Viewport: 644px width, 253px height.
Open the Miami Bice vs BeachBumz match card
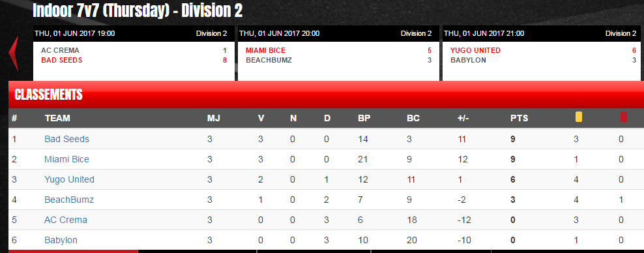(338, 53)
